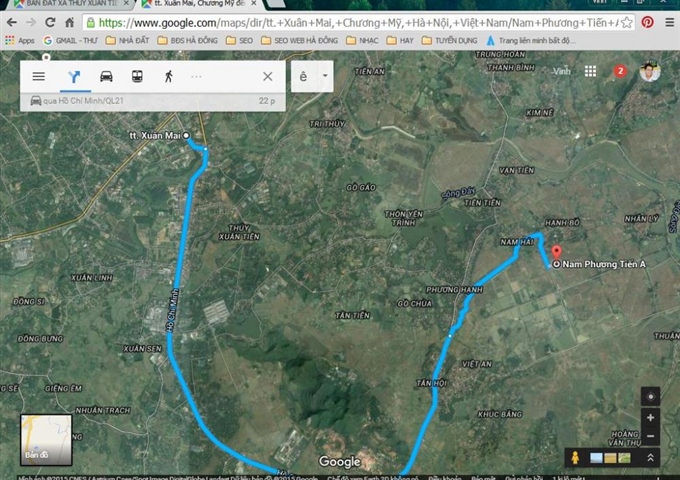Pick the Street View pegman
Screen dimensions: 680x480
click(575, 457)
